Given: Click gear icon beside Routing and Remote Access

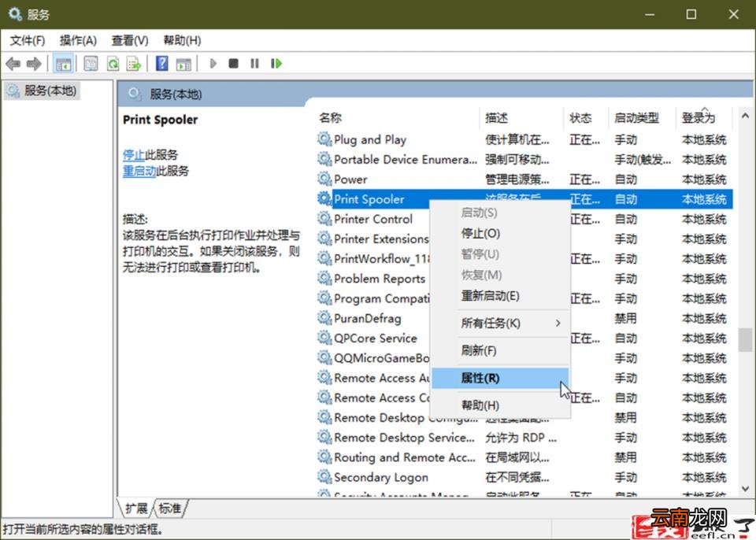Looking at the screenshot, I should (324, 457).
